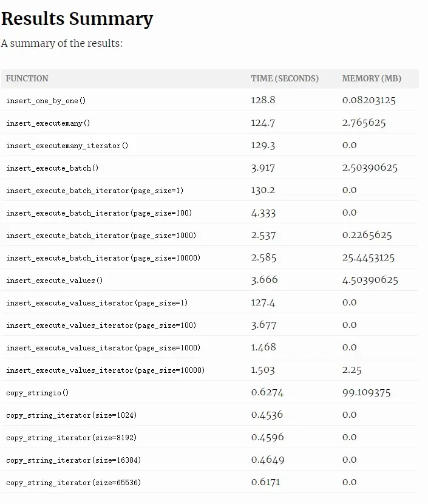Click the 25.4453125 memory value
The width and height of the screenshot is (428, 504).
[x=369, y=257]
